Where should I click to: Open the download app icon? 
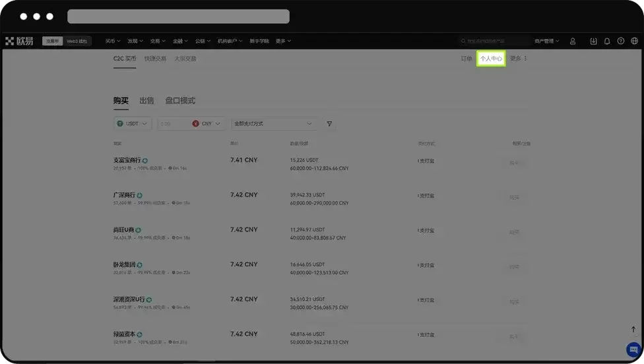(593, 41)
